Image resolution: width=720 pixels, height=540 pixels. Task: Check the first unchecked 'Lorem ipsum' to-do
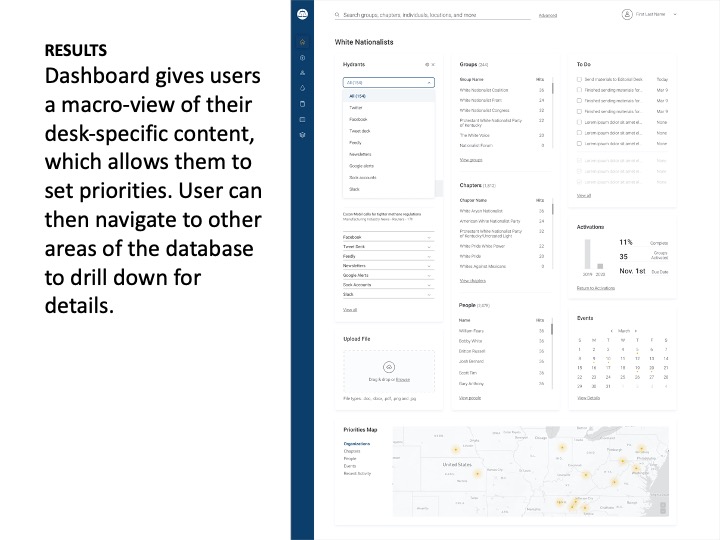pyautogui.click(x=579, y=123)
